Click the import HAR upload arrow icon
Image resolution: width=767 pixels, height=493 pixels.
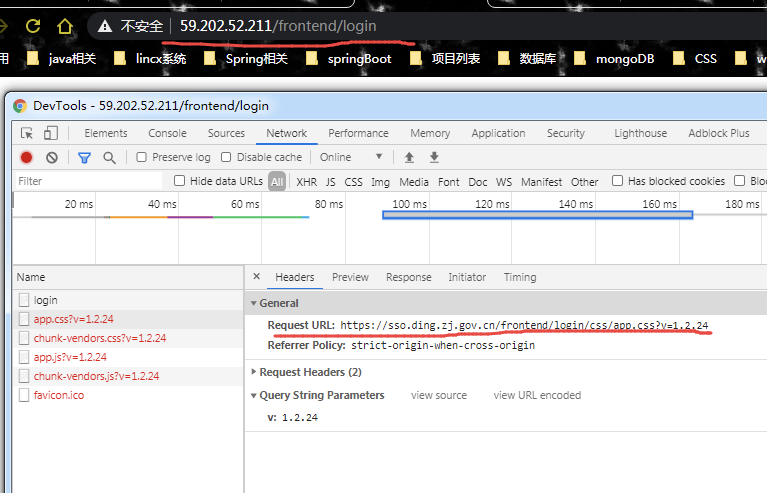[x=409, y=157]
